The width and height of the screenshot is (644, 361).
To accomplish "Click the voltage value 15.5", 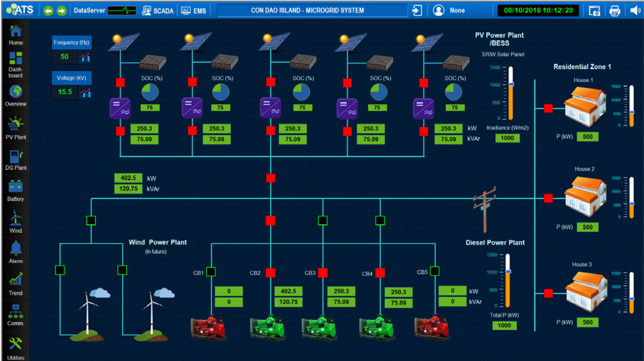I will (x=65, y=92).
